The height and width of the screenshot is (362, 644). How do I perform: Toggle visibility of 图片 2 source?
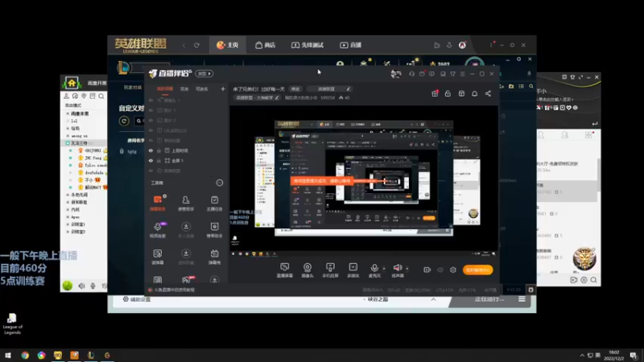pos(151,120)
